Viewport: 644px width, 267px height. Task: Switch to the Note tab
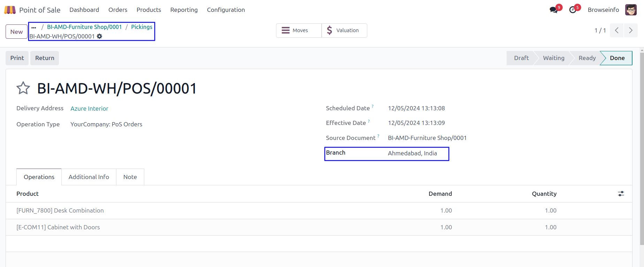pyautogui.click(x=130, y=177)
